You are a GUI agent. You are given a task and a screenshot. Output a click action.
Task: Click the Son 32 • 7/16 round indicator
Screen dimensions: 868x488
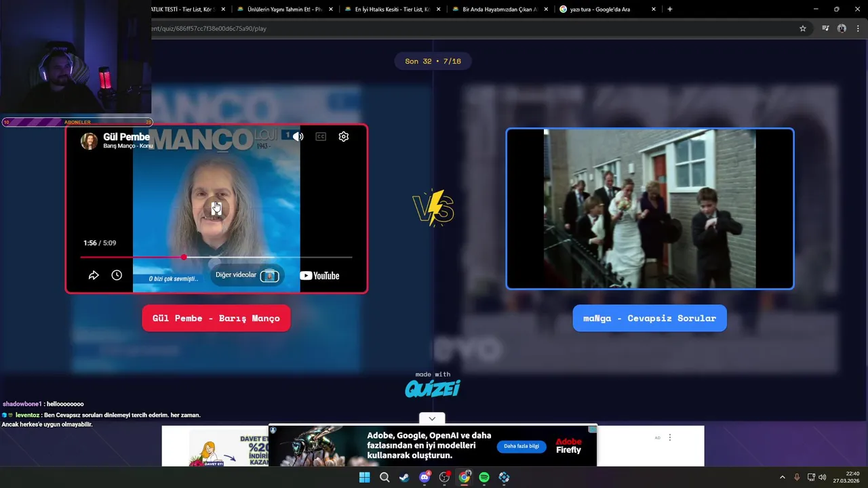click(x=433, y=61)
